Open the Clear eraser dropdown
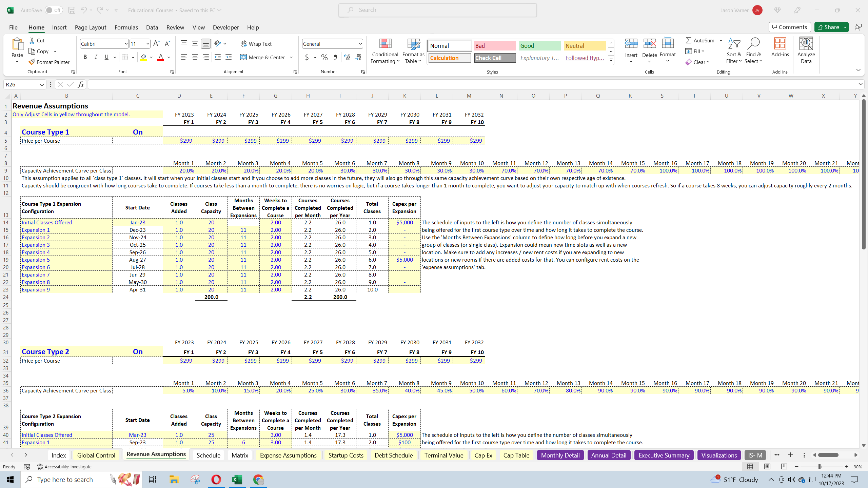The width and height of the screenshot is (868, 488). coord(698,62)
